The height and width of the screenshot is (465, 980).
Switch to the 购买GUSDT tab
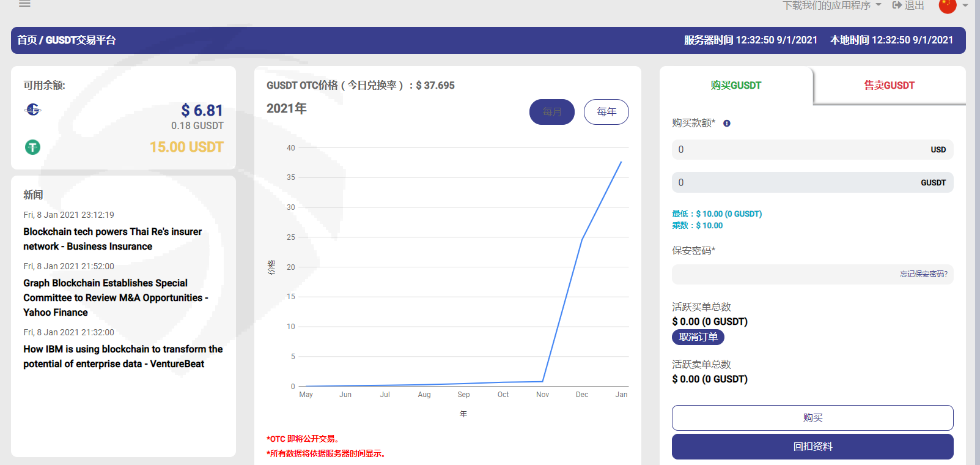click(735, 86)
